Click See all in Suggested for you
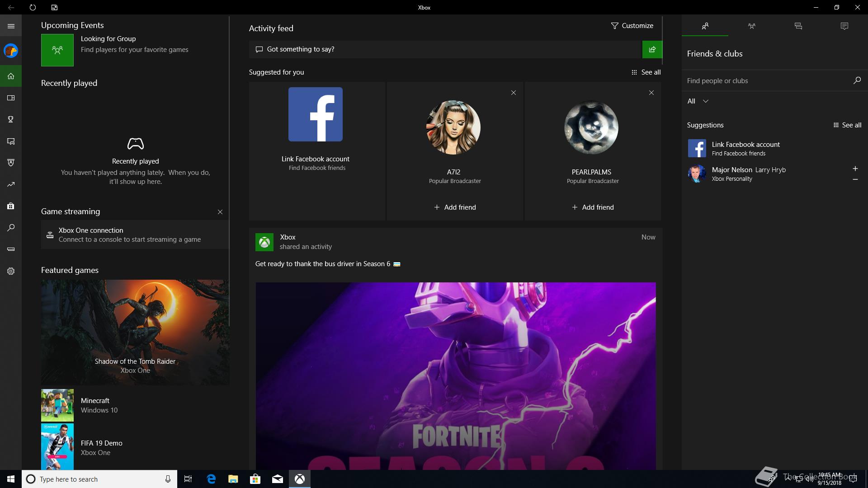Viewport: 868px width, 488px height. pyautogui.click(x=646, y=72)
